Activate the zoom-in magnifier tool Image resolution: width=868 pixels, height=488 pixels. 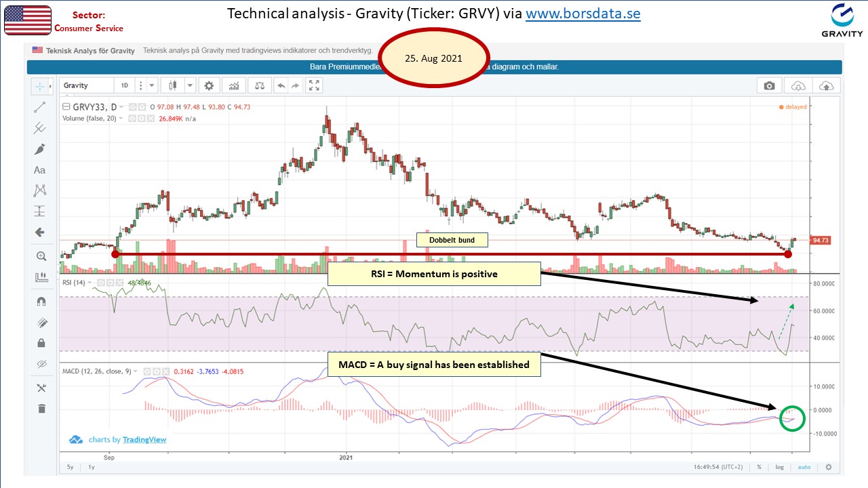(41, 256)
